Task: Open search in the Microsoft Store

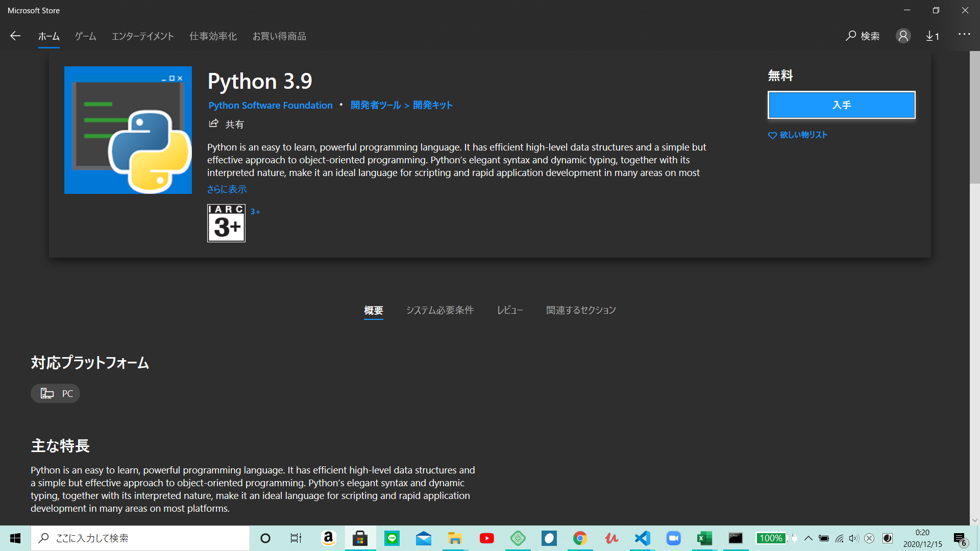Action: point(862,36)
